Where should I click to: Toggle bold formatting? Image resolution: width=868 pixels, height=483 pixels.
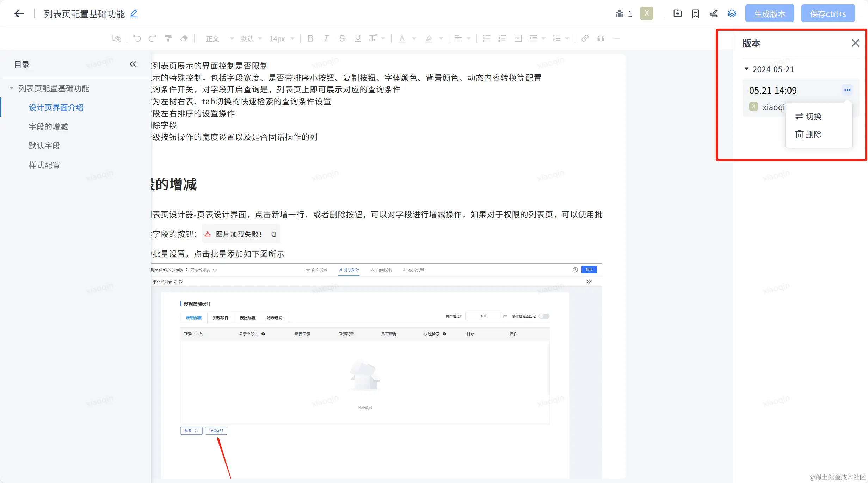coord(310,38)
